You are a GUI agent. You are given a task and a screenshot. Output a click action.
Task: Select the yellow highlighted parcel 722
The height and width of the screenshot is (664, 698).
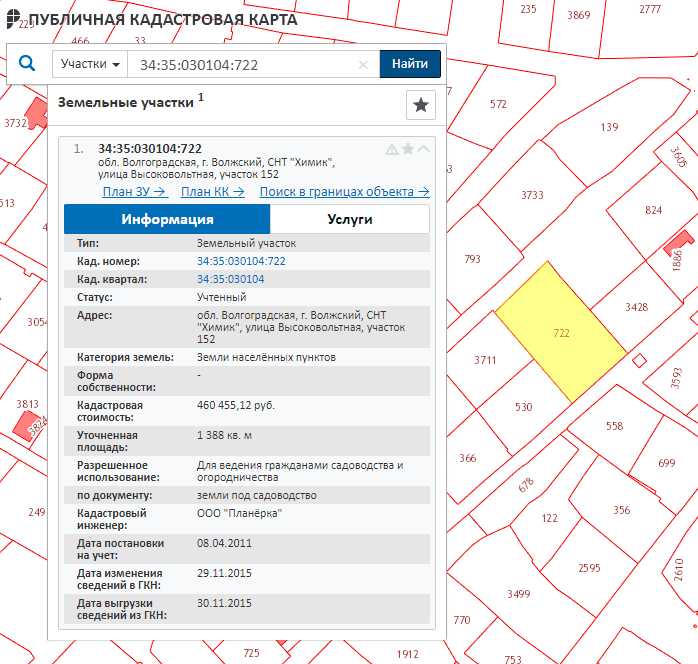561,332
